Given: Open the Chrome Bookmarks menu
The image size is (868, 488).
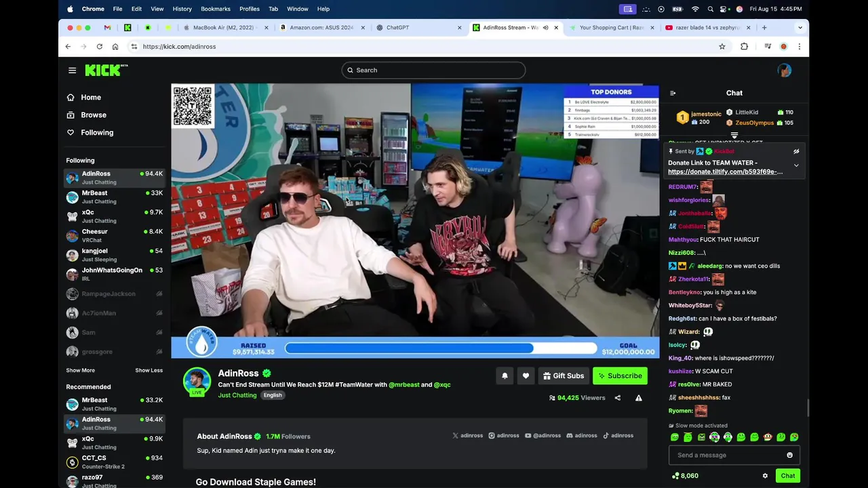Looking at the screenshot, I should tap(216, 9).
